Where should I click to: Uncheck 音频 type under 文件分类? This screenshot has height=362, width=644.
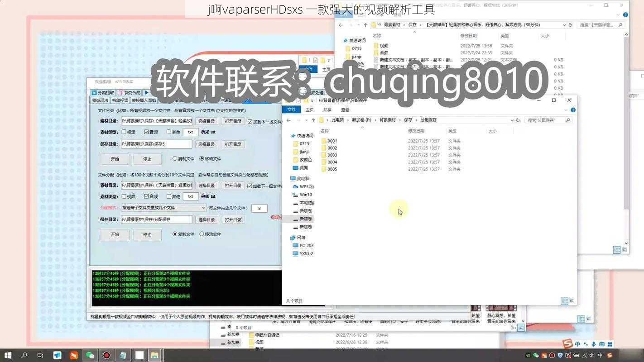pos(146,132)
